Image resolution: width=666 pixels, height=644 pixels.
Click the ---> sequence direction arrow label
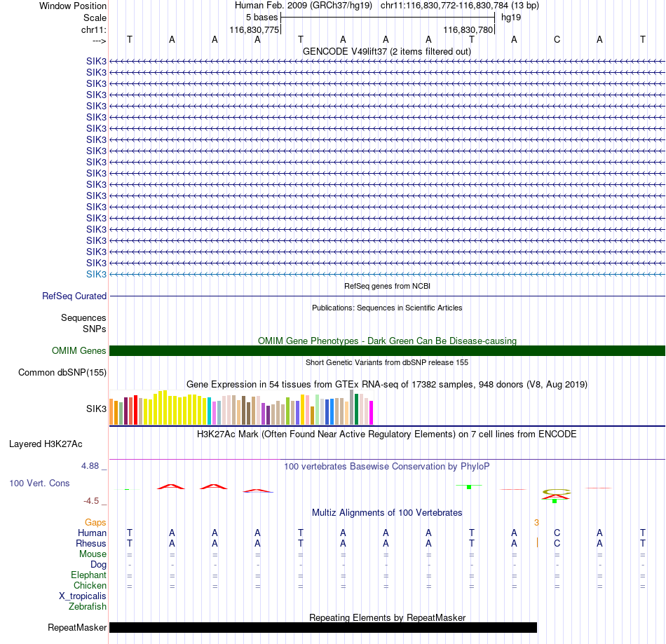point(99,41)
